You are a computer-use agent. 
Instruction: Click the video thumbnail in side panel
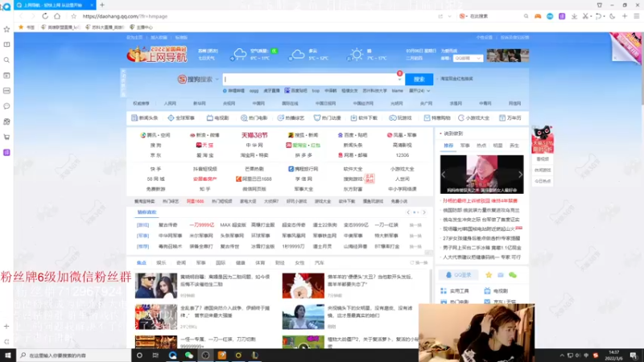point(481,175)
